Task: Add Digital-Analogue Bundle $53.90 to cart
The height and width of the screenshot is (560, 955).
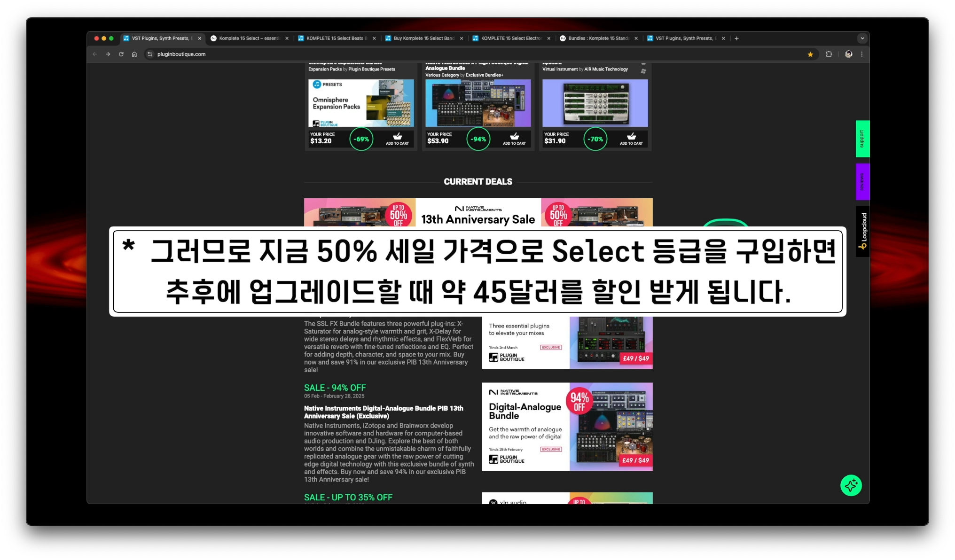Action: pyautogui.click(x=514, y=139)
